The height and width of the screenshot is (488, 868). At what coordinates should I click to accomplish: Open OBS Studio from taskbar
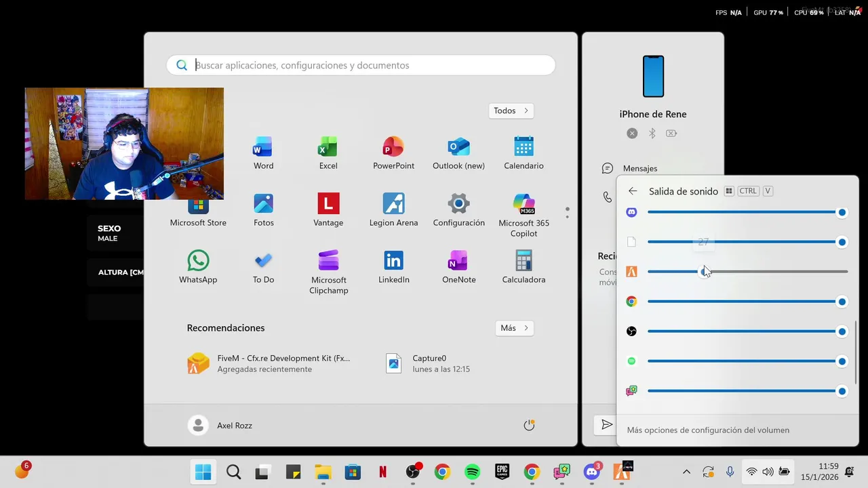coord(413,472)
